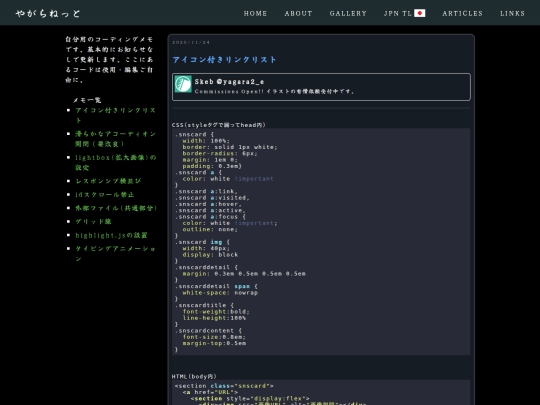Open memo 滑らかなアコーディオン開閉
This screenshot has height=405, width=540.
point(115,139)
